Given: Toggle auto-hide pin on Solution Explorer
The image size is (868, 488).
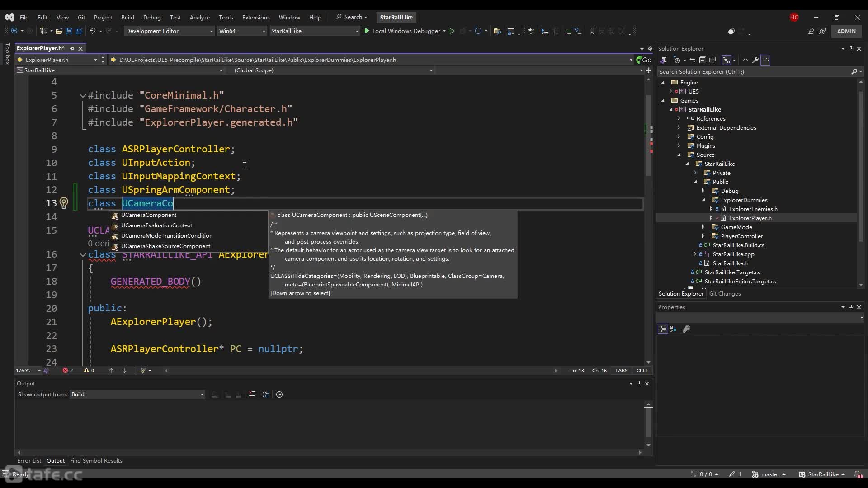Looking at the screenshot, I should click(851, 48).
